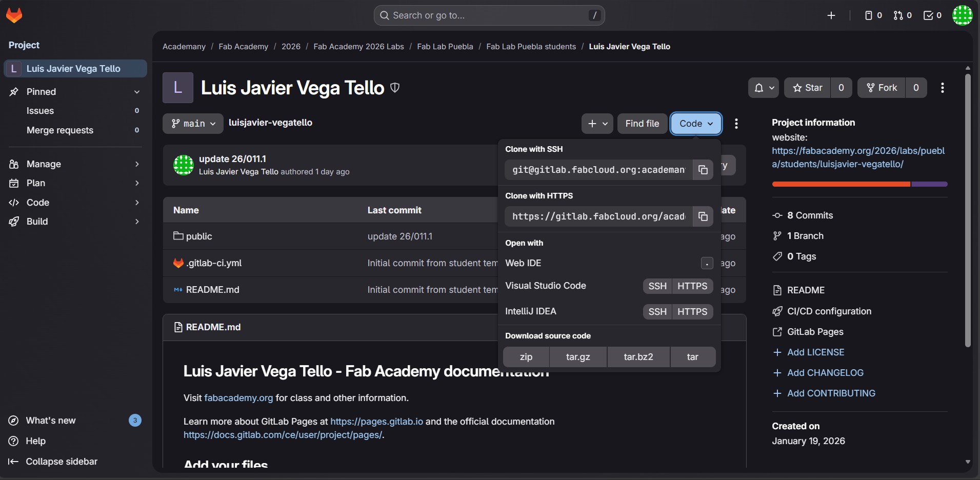This screenshot has height=480, width=980.
Task: Open the to-do list icon in top bar
Action: tap(931, 15)
